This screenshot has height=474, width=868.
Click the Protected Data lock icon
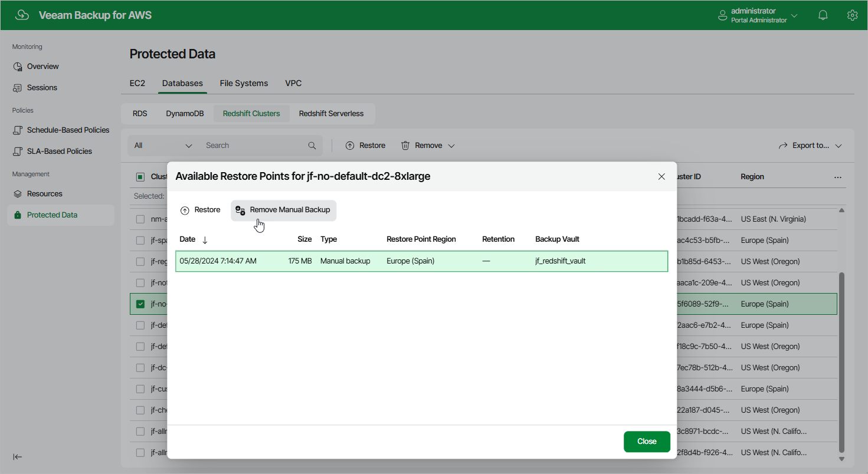18,215
